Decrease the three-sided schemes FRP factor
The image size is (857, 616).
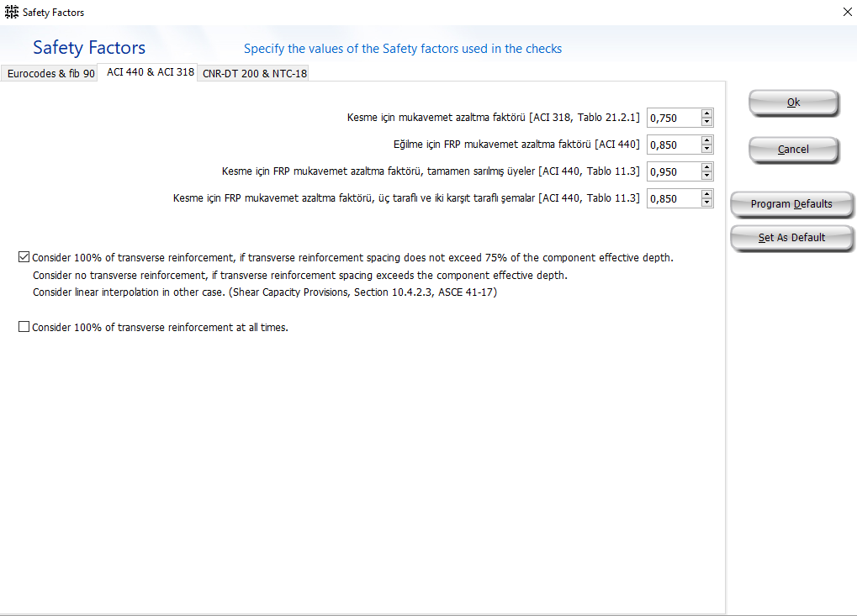pyautogui.click(x=706, y=202)
